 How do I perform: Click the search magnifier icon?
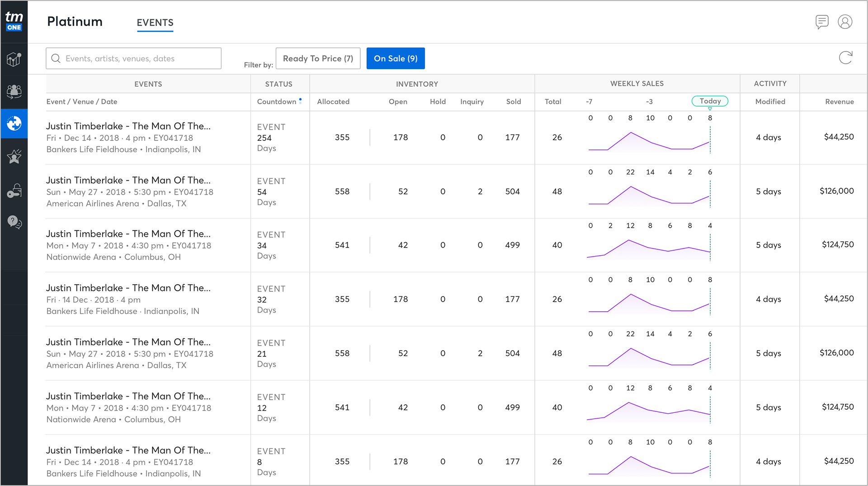56,59
